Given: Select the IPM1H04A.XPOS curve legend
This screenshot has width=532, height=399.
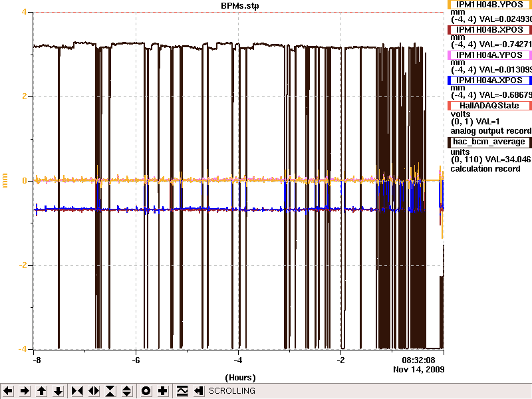Looking at the screenshot, I should pyautogui.click(x=489, y=80).
